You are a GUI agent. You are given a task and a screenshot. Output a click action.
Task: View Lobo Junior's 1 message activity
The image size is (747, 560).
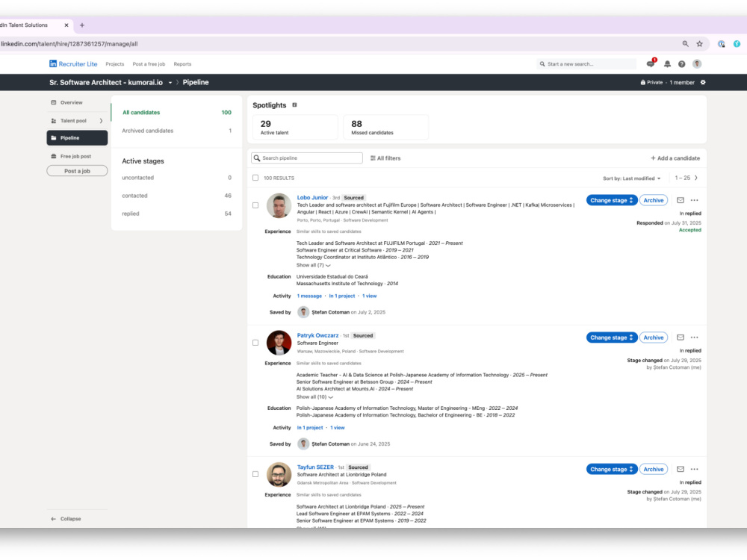click(309, 296)
